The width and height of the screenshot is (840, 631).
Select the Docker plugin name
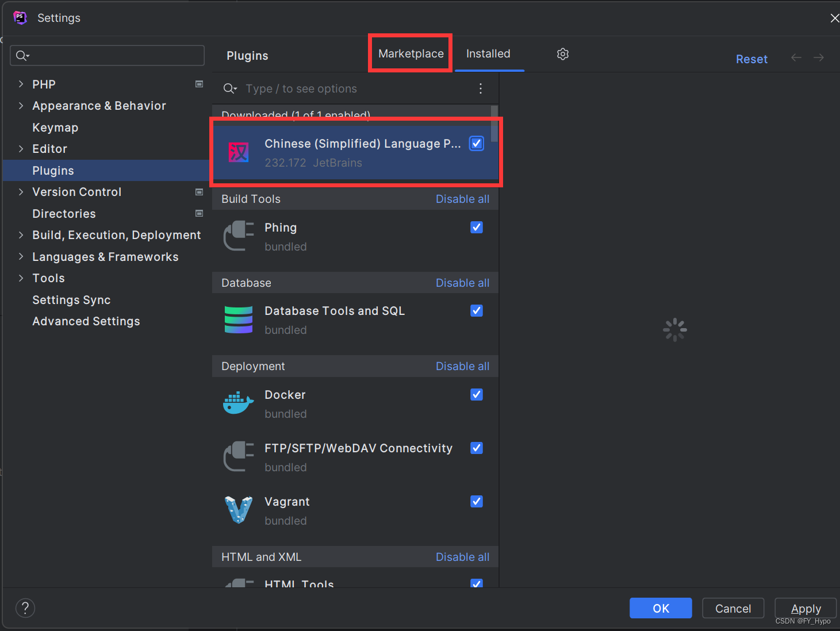pos(285,395)
